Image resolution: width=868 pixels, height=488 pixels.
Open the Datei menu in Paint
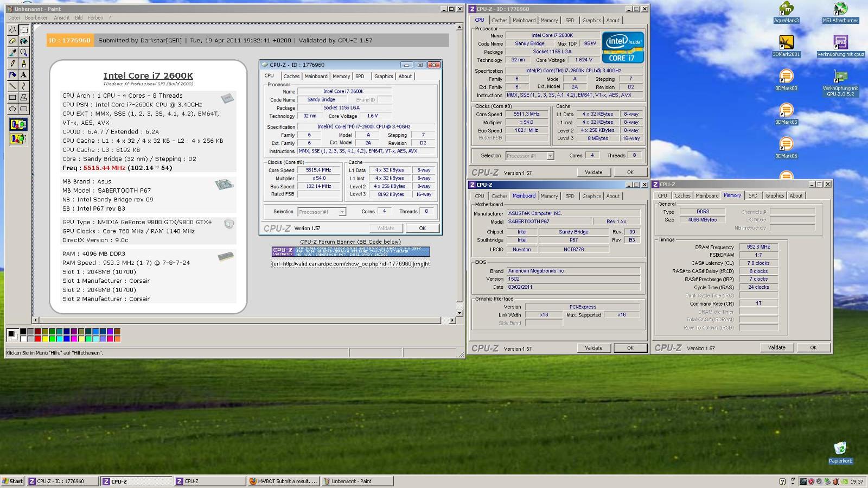[14, 17]
